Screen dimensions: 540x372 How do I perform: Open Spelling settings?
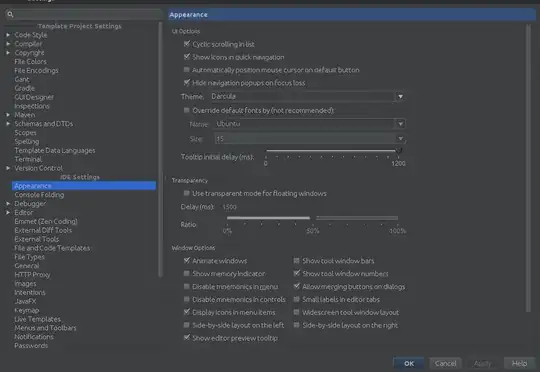click(27, 142)
